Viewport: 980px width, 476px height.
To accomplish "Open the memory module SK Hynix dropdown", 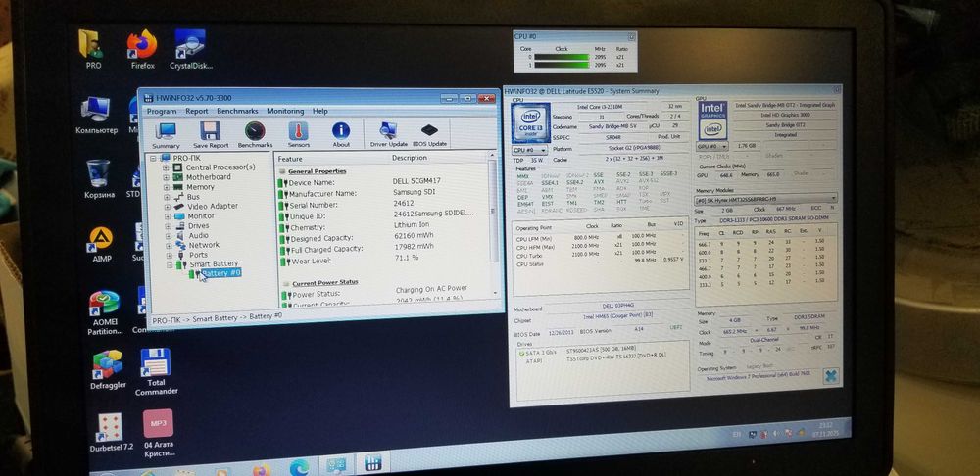I will click(766, 200).
